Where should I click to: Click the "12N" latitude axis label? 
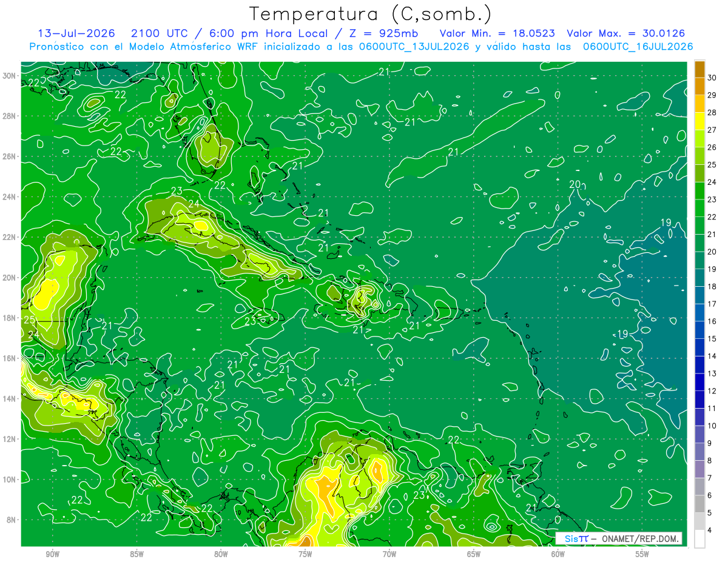click(9, 439)
